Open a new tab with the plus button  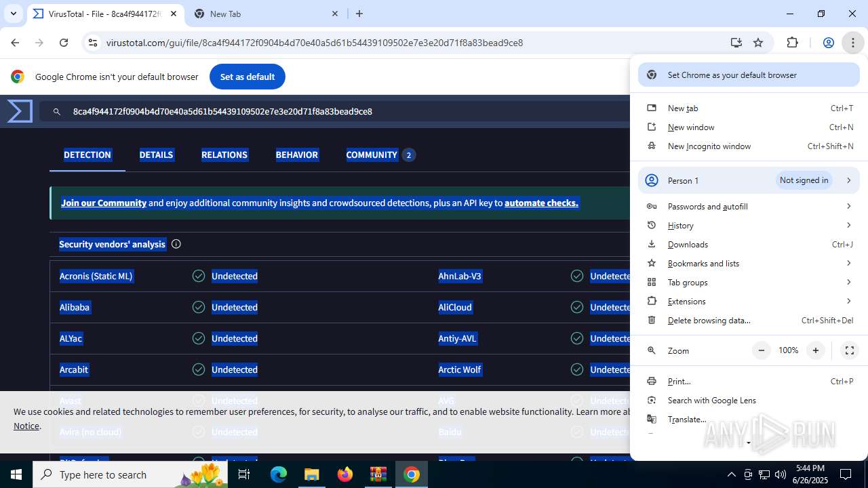359,14
